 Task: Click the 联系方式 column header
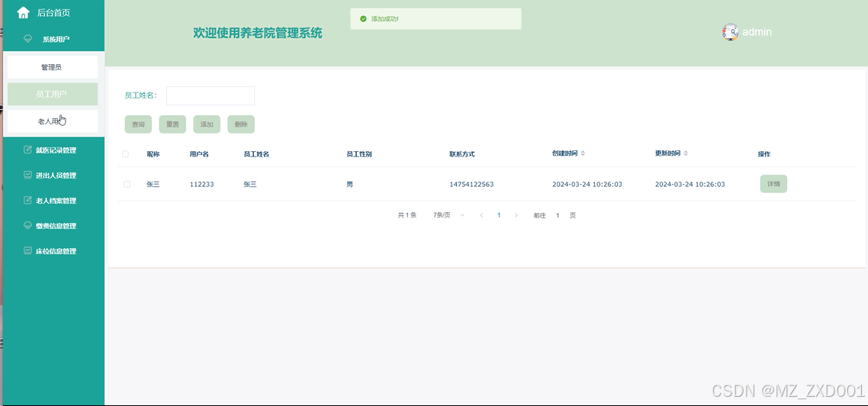[x=462, y=154]
